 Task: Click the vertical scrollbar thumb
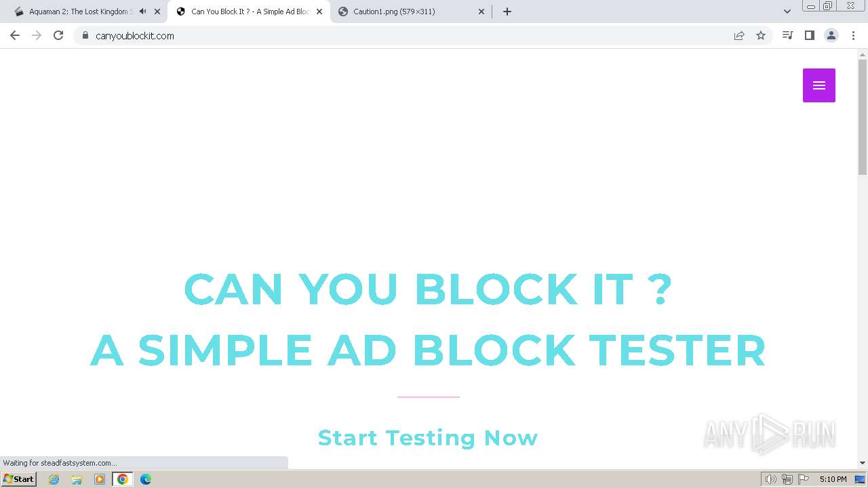coord(863,117)
